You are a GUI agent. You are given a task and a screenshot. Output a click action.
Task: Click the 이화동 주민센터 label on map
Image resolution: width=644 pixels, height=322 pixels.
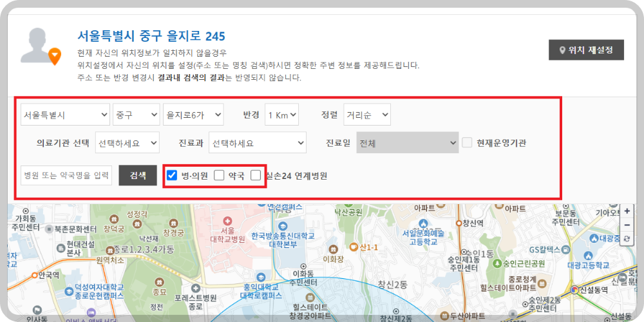coord(303,278)
